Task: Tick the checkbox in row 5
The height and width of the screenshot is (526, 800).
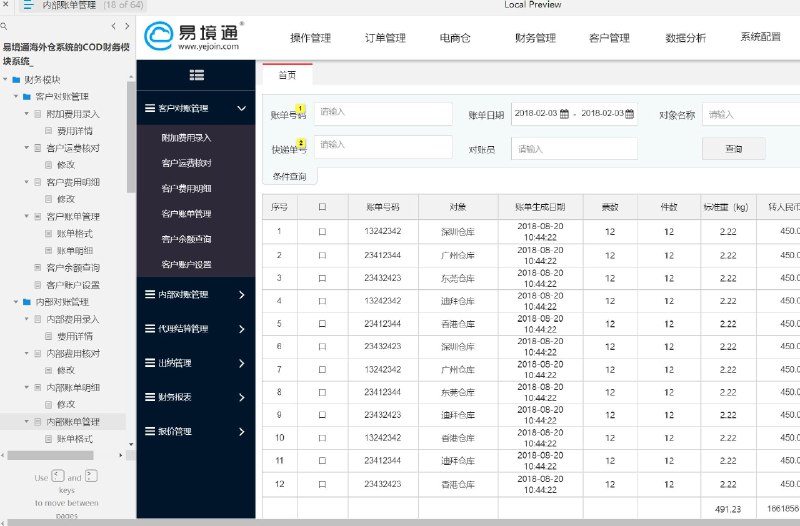Action: (x=322, y=324)
